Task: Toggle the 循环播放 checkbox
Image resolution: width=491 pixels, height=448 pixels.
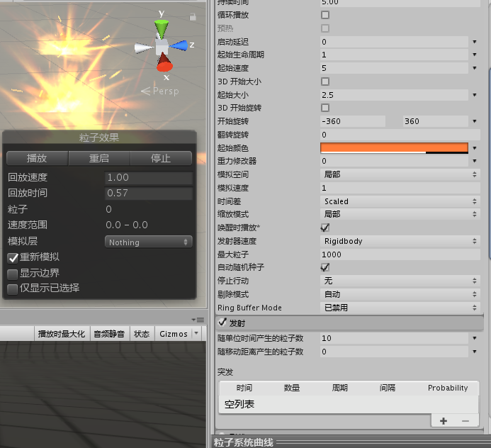Action: point(325,15)
